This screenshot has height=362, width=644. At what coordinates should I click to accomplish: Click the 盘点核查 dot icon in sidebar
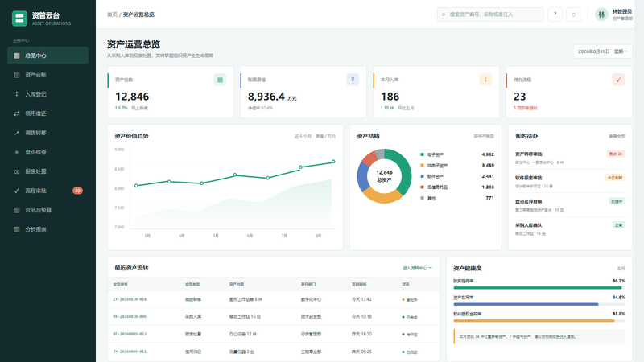[16, 152]
